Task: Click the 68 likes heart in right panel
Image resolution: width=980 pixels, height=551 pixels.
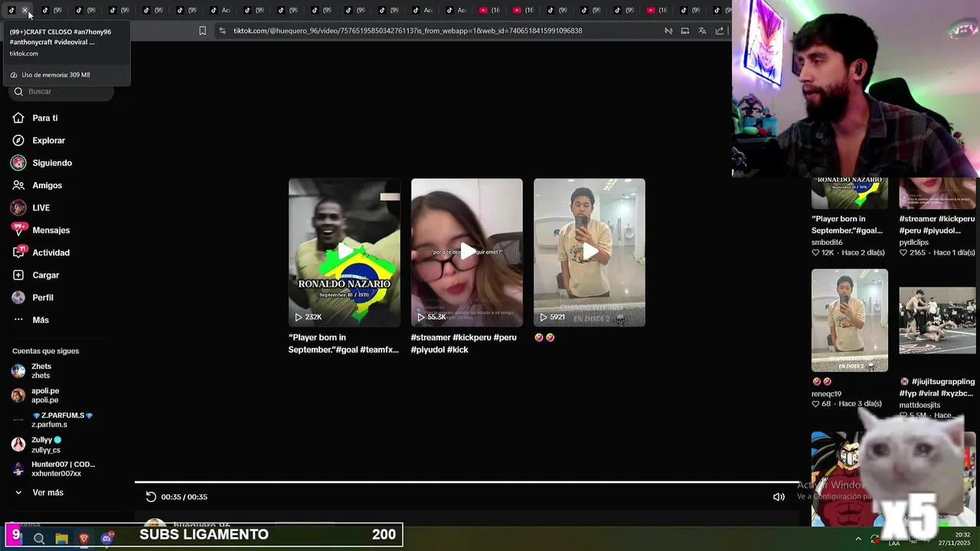Action: coord(816,403)
